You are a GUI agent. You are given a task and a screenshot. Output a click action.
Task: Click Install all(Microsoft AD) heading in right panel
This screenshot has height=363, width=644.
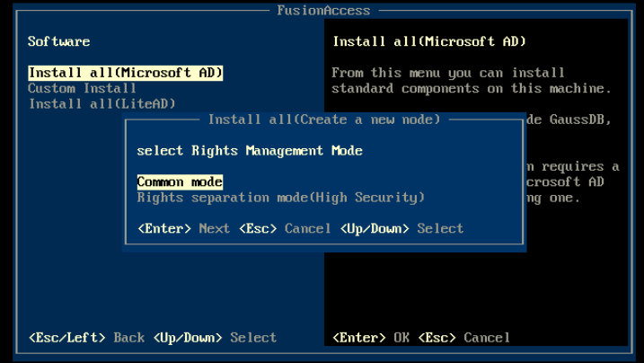click(429, 41)
